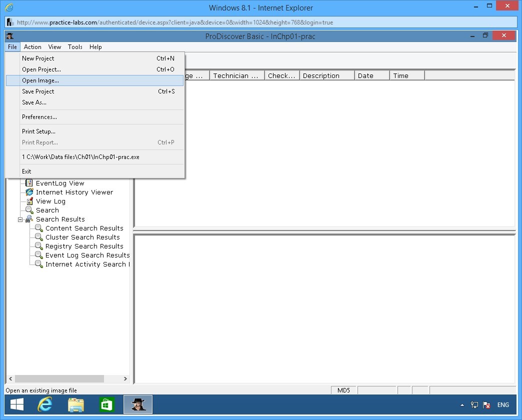
Task: Open the Windows Start button
Action: point(17,404)
